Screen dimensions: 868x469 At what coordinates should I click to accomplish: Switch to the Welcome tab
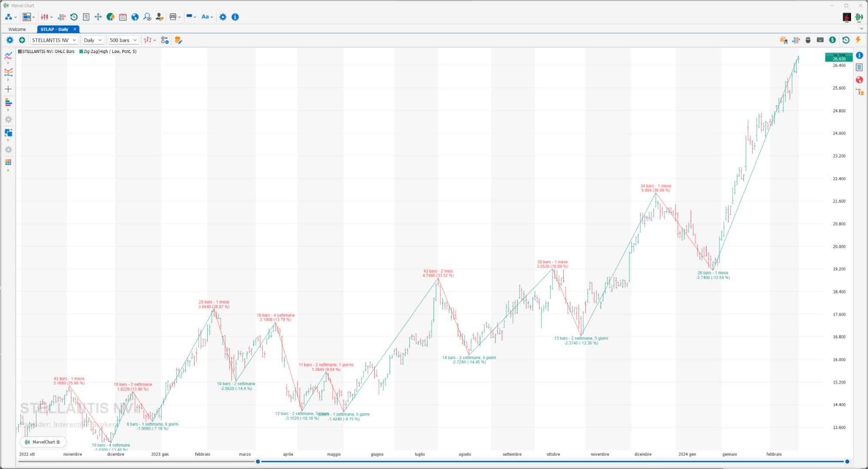[17, 29]
